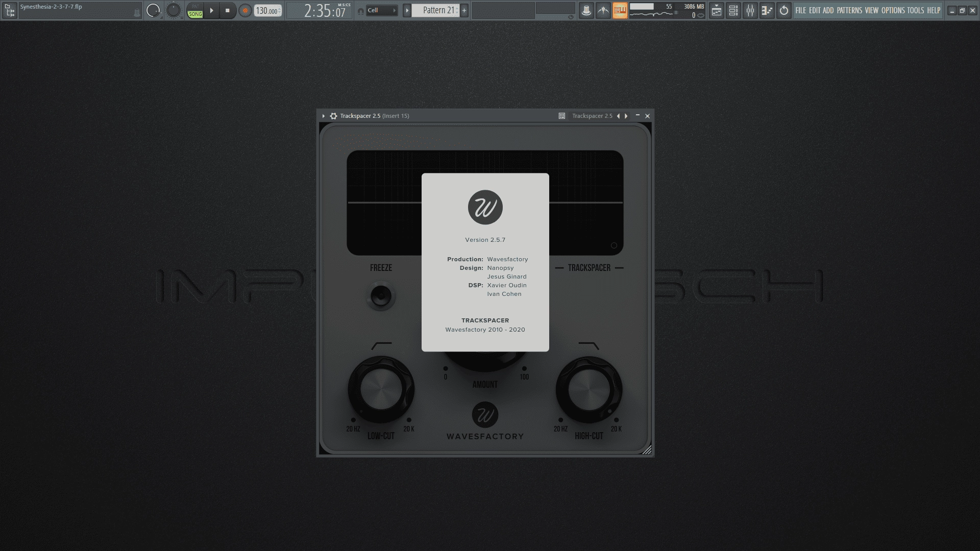Toggle the wait-for-input icon
Image resolution: width=980 pixels, height=551 pixels.
pos(603,10)
